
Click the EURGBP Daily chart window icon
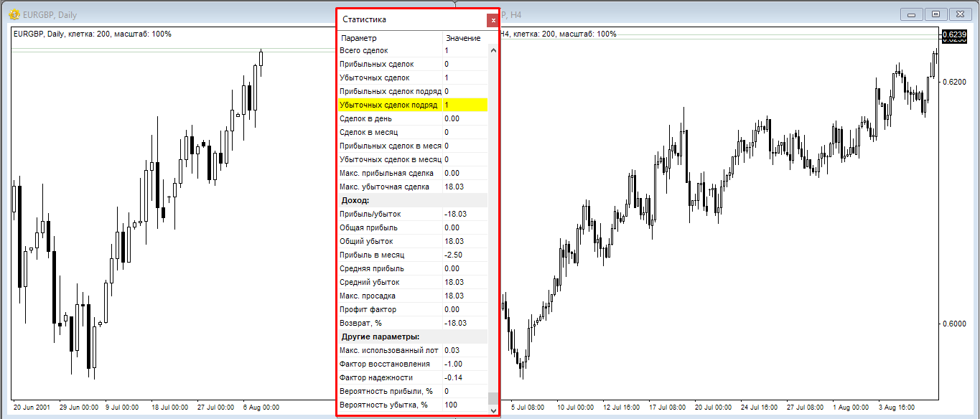tap(14, 14)
